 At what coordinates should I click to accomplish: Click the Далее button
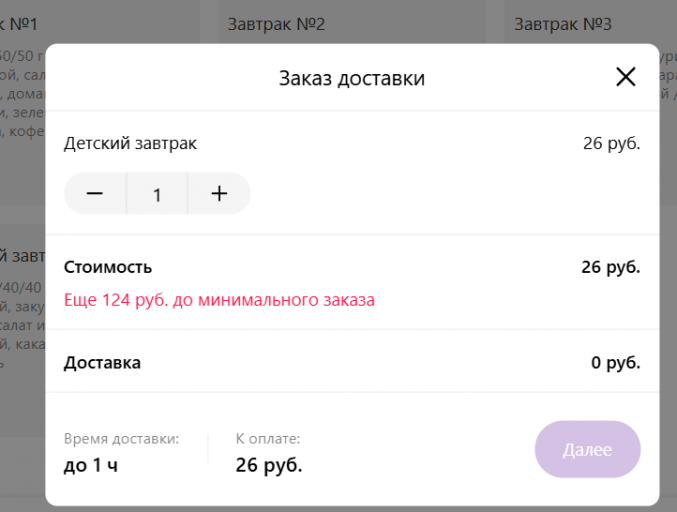[587, 449]
